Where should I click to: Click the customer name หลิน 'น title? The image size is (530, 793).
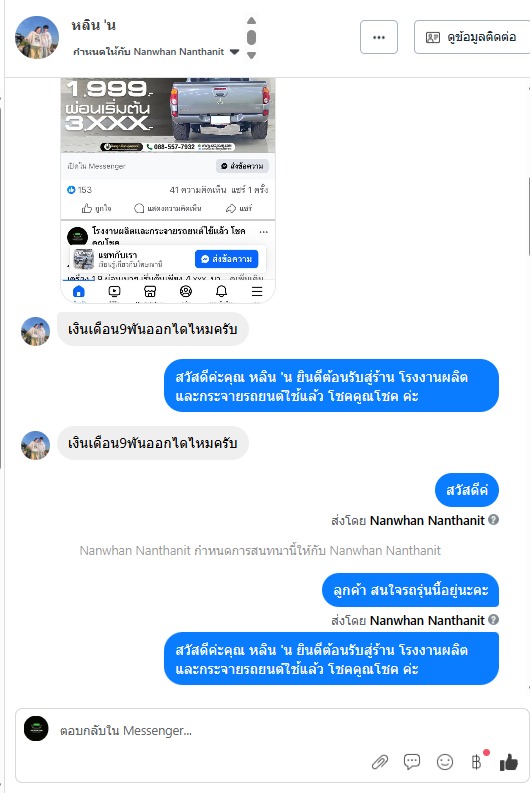point(94,25)
